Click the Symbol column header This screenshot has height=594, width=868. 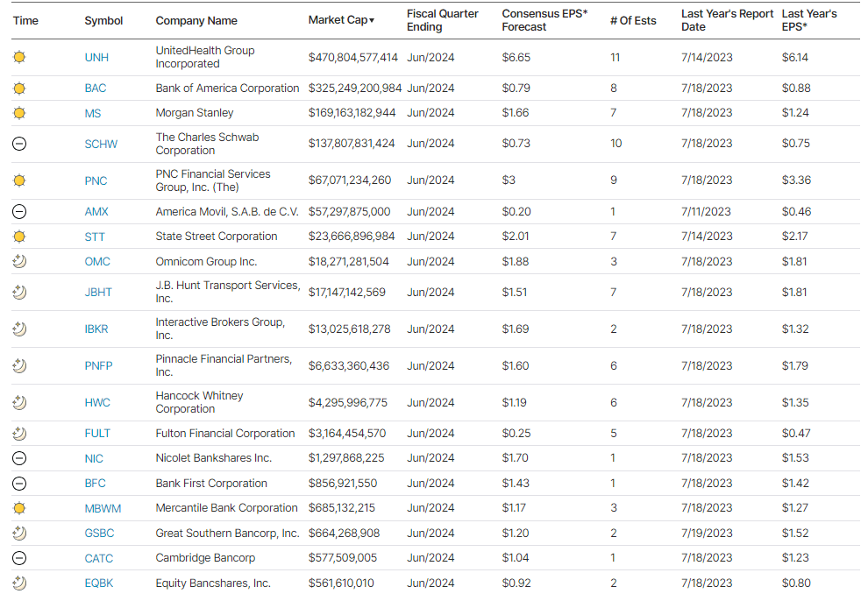[x=103, y=20]
